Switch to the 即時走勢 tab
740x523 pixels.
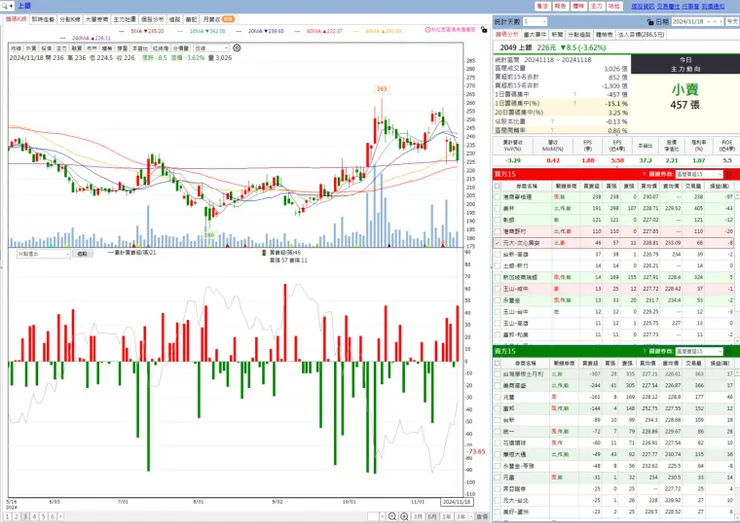(43, 19)
